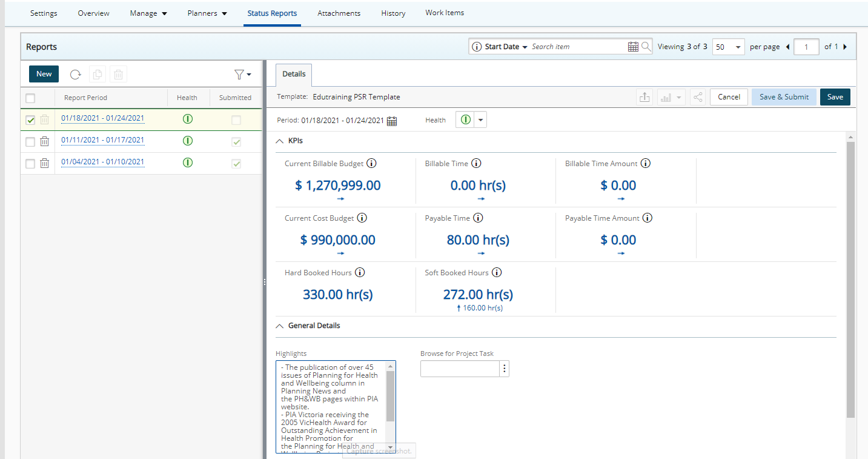Open the History tab
Screen dimensions: 868x459
pos(393,13)
